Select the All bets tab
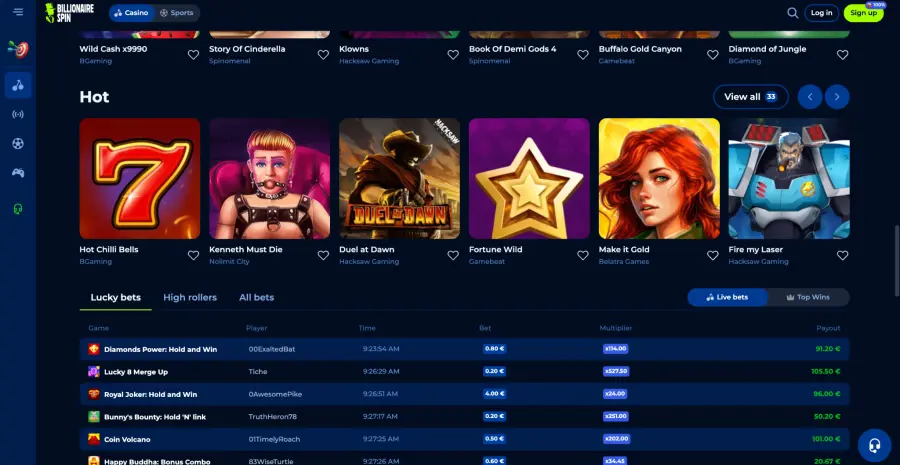 [257, 297]
